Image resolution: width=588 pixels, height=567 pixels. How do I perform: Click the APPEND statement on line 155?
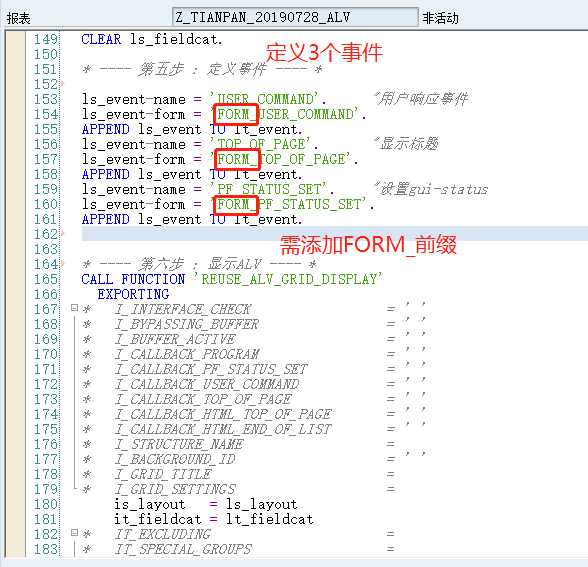point(192,129)
